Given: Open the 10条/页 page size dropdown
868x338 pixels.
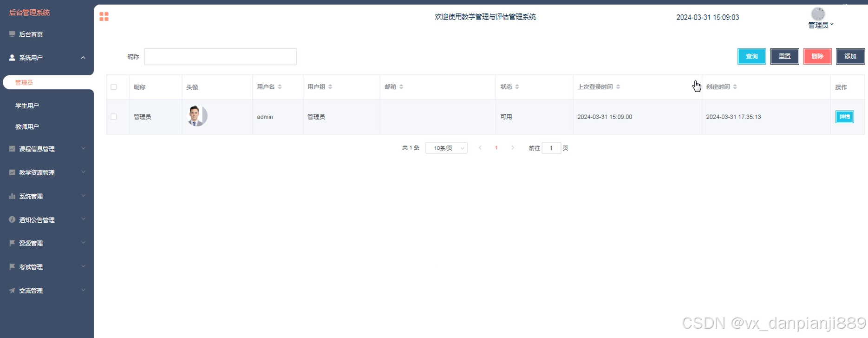Looking at the screenshot, I should tap(446, 148).
